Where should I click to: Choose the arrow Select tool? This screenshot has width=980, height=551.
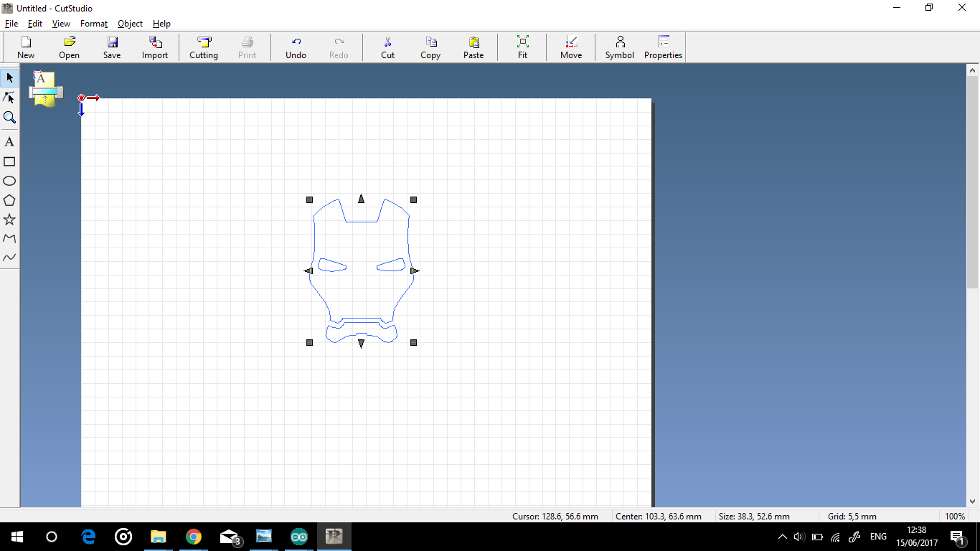click(x=9, y=77)
